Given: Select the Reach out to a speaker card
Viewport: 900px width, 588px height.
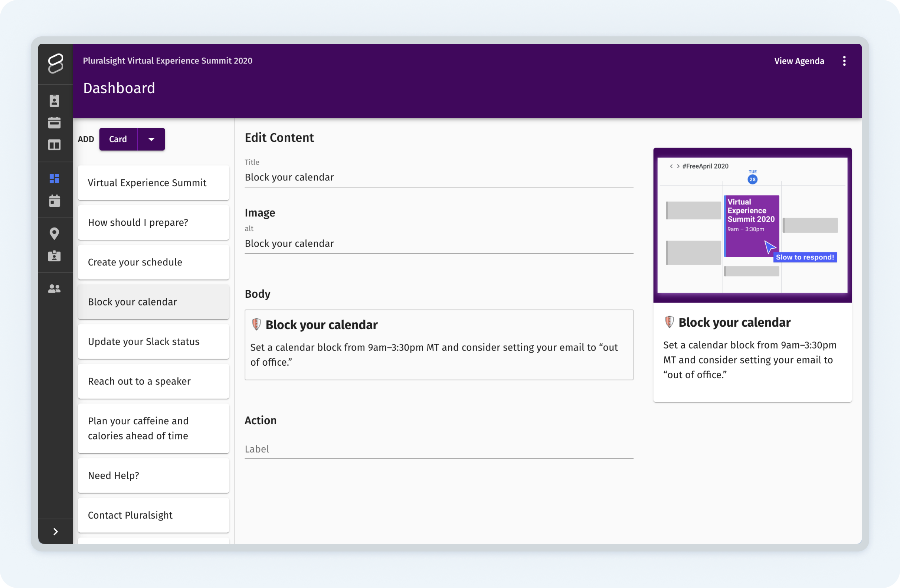Looking at the screenshot, I should (x=154, y=382).
